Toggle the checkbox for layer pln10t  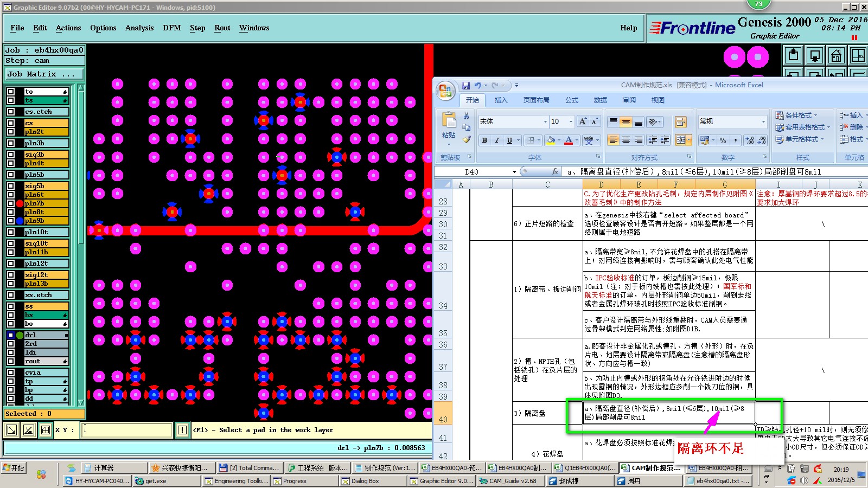tap(11, 232)
